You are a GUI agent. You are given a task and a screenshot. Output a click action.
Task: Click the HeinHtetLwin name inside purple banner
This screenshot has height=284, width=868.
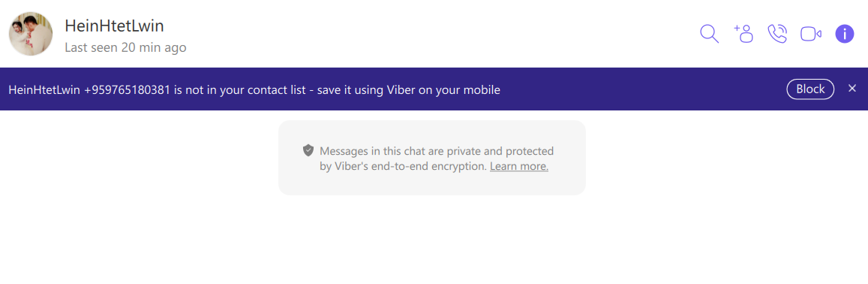(x=45, y=89)
